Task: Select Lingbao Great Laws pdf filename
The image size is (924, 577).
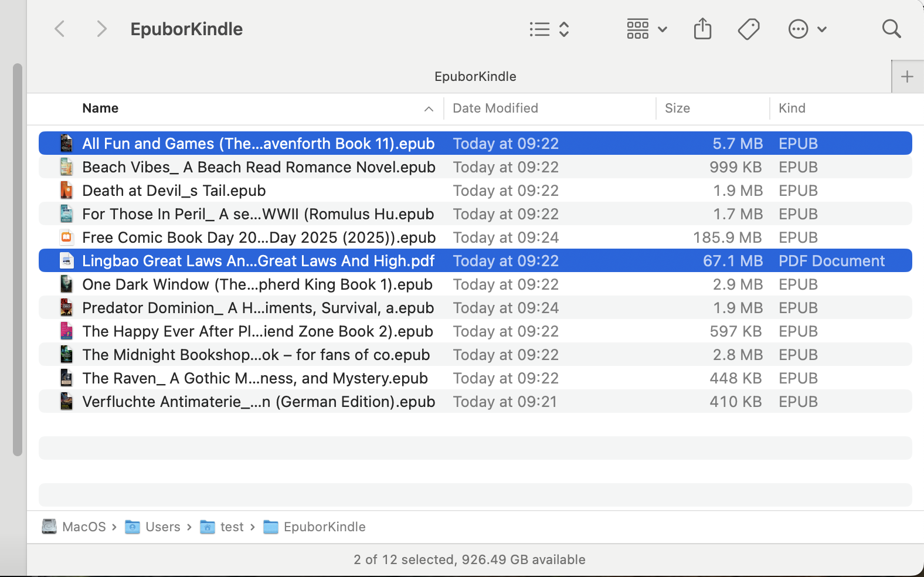Action: [x=259, y=261]
